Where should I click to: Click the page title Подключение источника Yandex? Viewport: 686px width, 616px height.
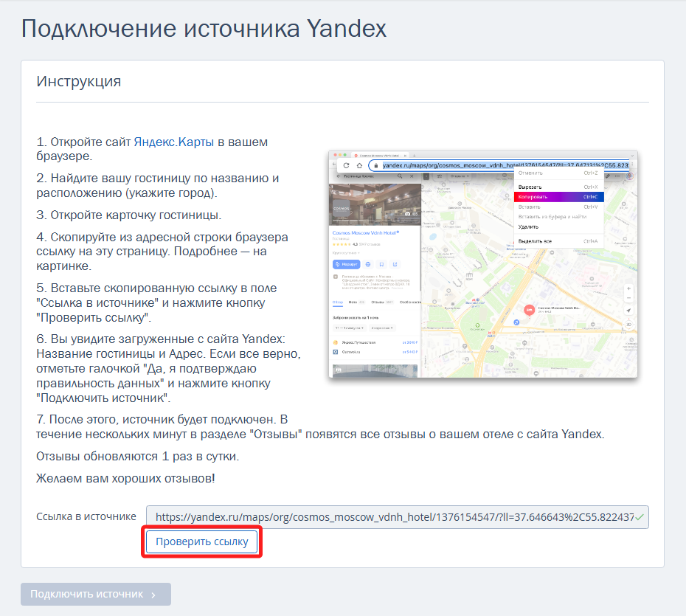(x=204, y=29)
